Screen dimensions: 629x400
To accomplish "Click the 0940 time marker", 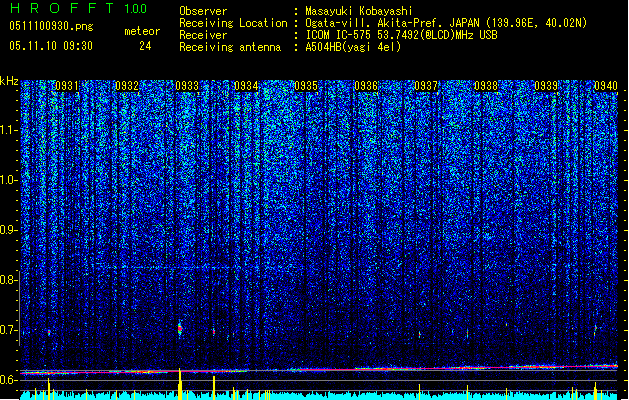I will pos(606,86).
